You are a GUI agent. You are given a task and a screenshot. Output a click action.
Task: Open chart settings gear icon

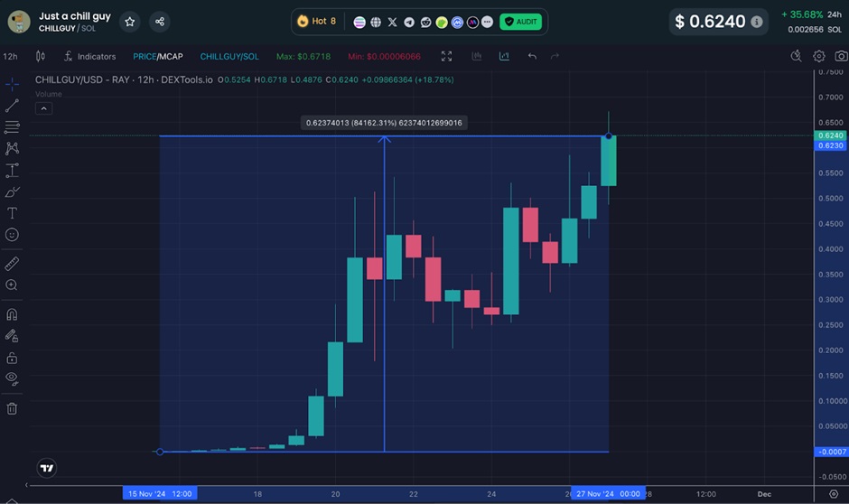(819, 56)
